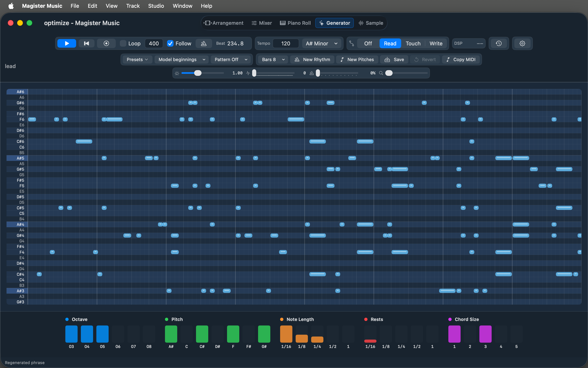Open settings via gear icon
Viewport: 588px width, 368px height.
click(522, 43)
